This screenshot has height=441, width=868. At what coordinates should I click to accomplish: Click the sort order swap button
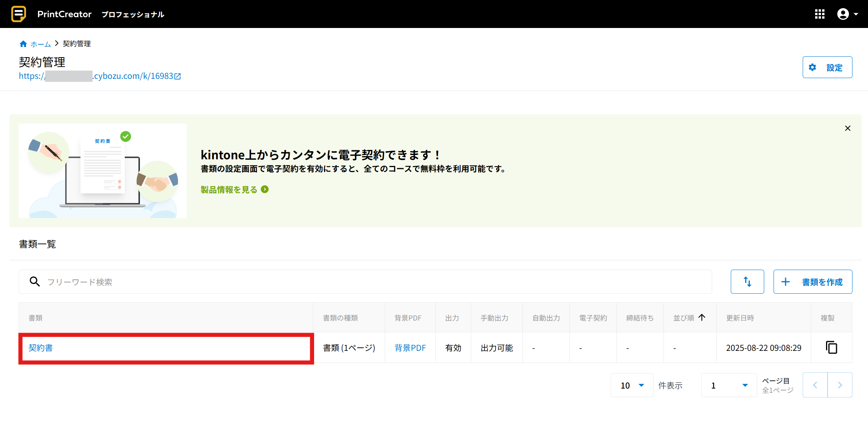(747, 282)
